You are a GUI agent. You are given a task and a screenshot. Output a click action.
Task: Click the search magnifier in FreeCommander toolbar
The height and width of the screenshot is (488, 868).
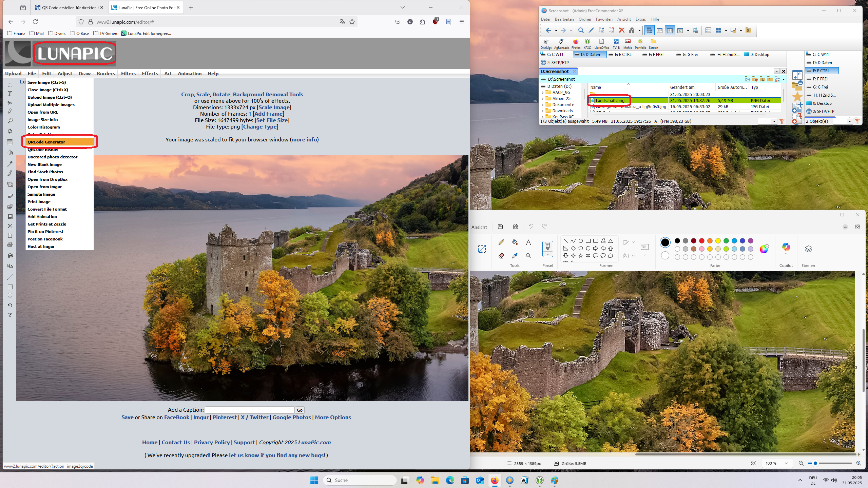coord(581,31)
